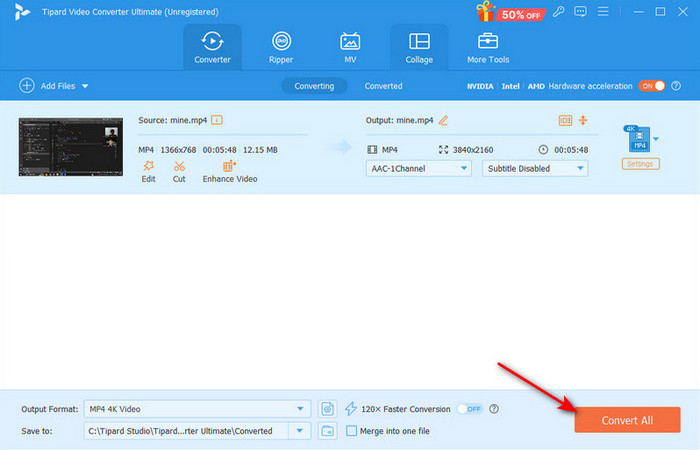
Task: Click the lightning Faster Conversion icon
Action: coord(351,408)
